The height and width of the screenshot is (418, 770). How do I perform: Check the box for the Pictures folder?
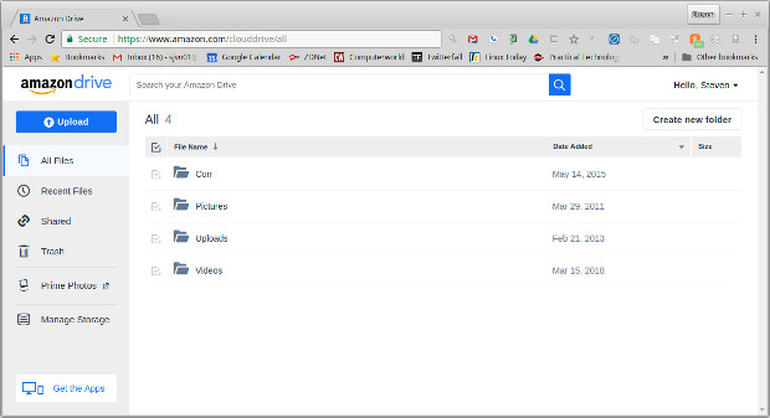click(156, 206)
